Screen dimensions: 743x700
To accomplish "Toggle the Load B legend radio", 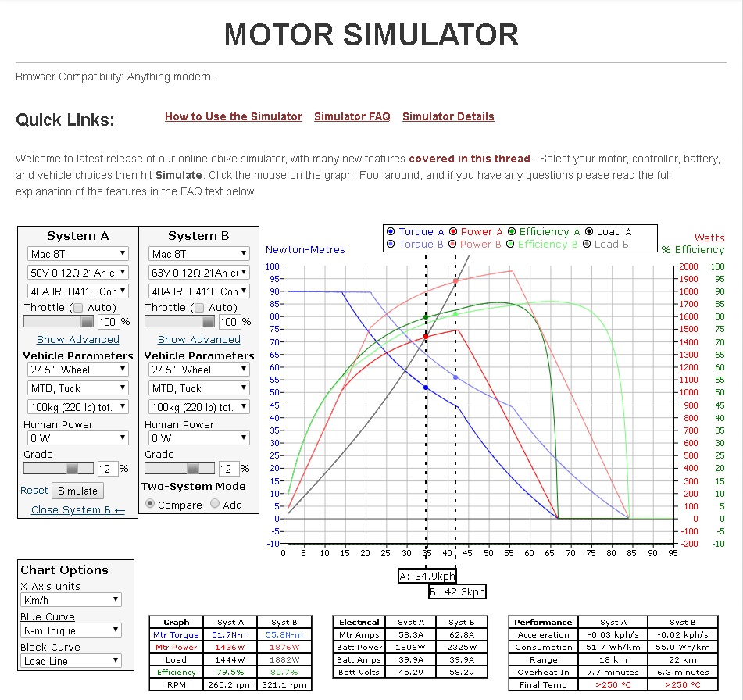I will (587, 244).
